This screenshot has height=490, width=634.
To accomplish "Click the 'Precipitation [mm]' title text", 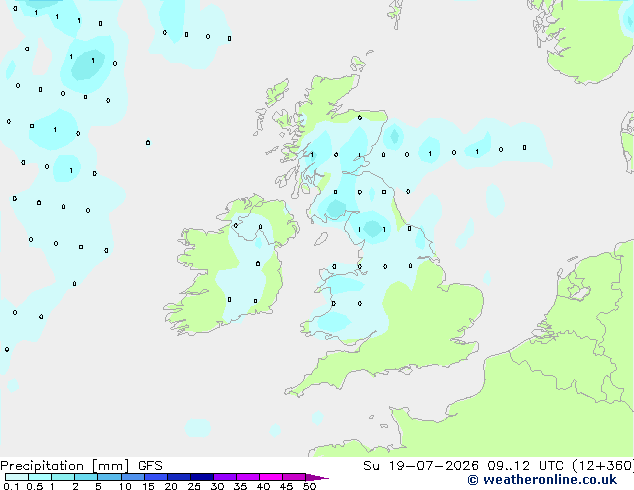I will pos(65,466).
